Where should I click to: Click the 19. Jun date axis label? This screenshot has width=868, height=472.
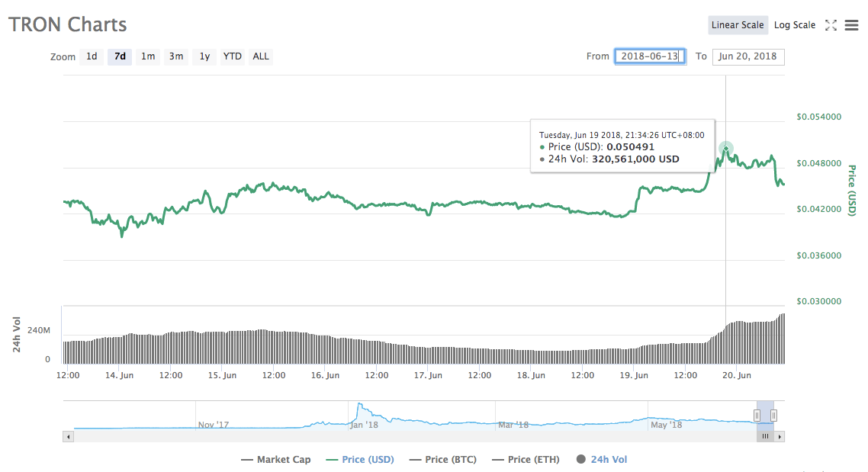(634, 375)
